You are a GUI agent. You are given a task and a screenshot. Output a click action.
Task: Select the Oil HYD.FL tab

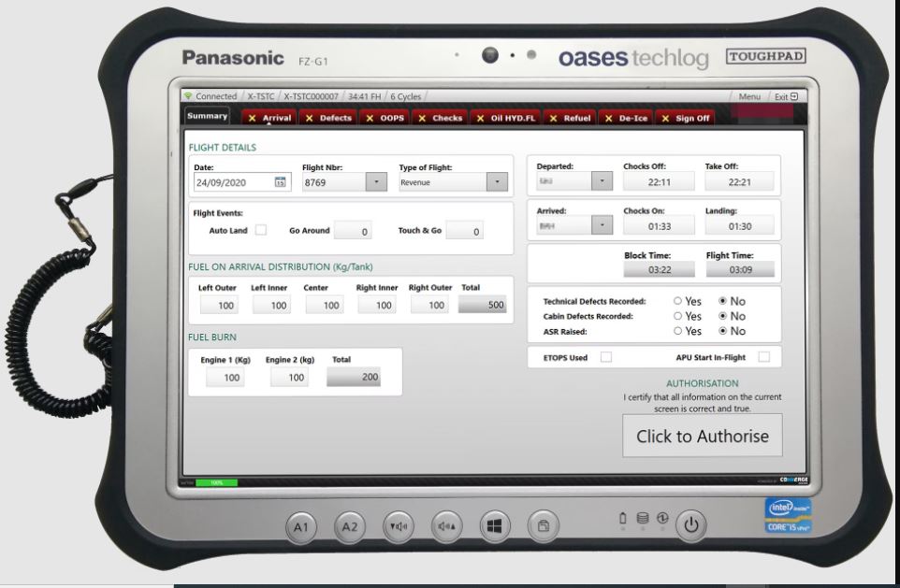tap(506, 118)
